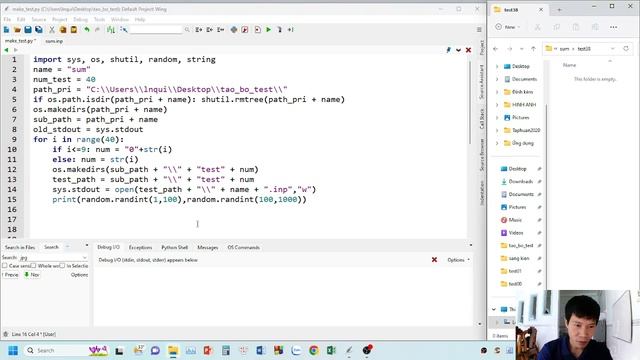Open the Messages panel tab

207,247
